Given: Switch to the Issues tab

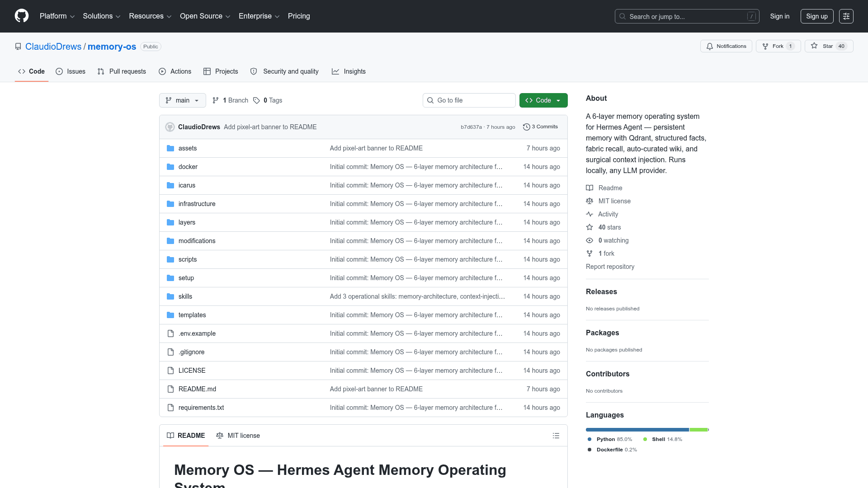Looking at the screenshot, I should [x=71, y=71].
